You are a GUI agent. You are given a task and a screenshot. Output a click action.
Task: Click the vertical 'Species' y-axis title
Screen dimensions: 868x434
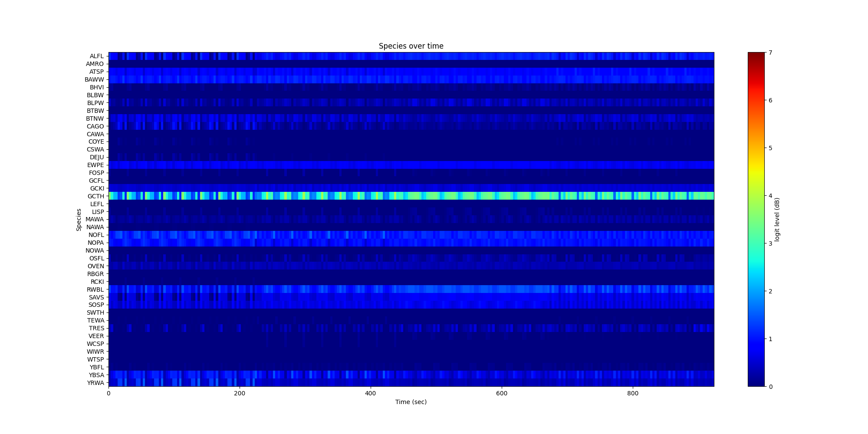[79, 220]
